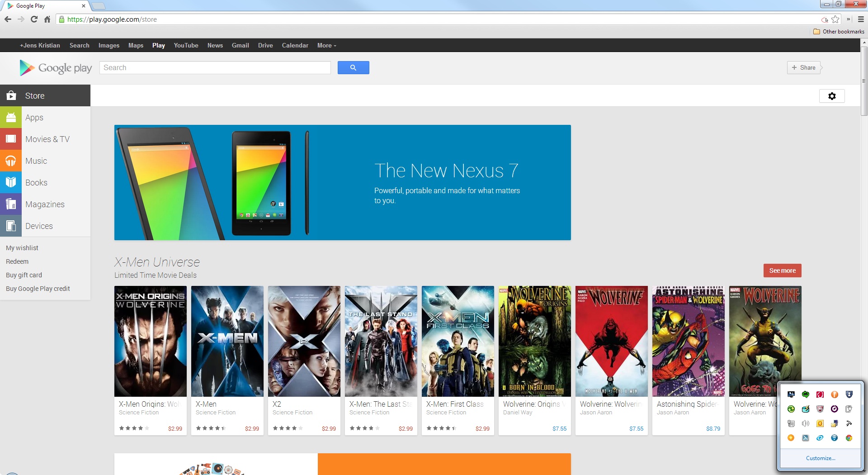Bookmark this page with the star

click(835, 19)
